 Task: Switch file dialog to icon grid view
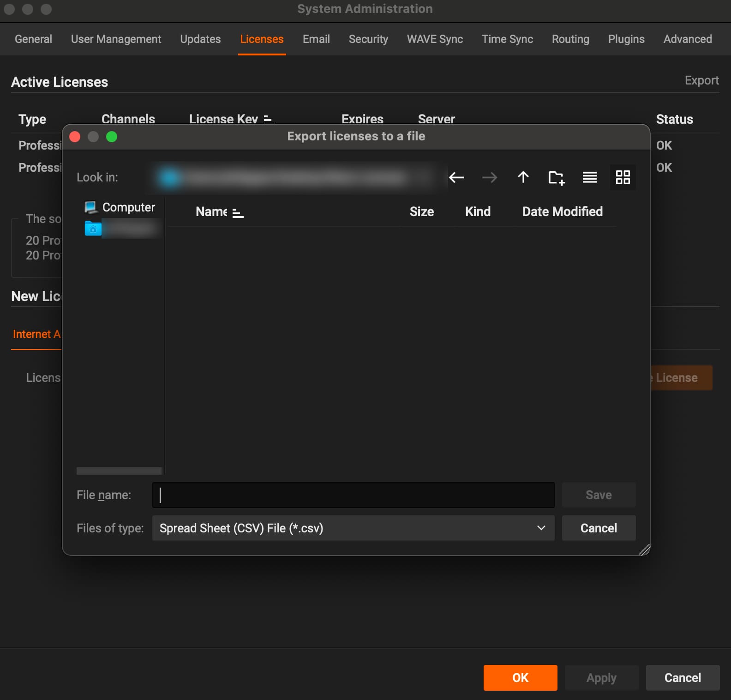[623, 177]
